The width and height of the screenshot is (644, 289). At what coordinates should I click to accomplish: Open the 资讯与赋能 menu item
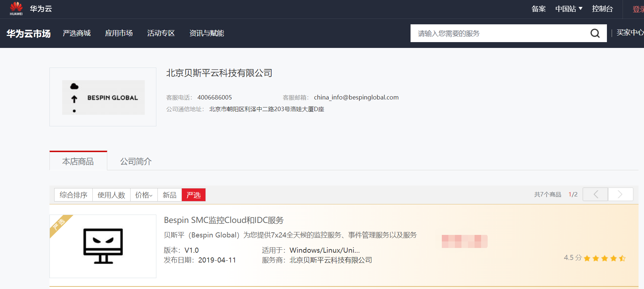(x=207, y=33)
